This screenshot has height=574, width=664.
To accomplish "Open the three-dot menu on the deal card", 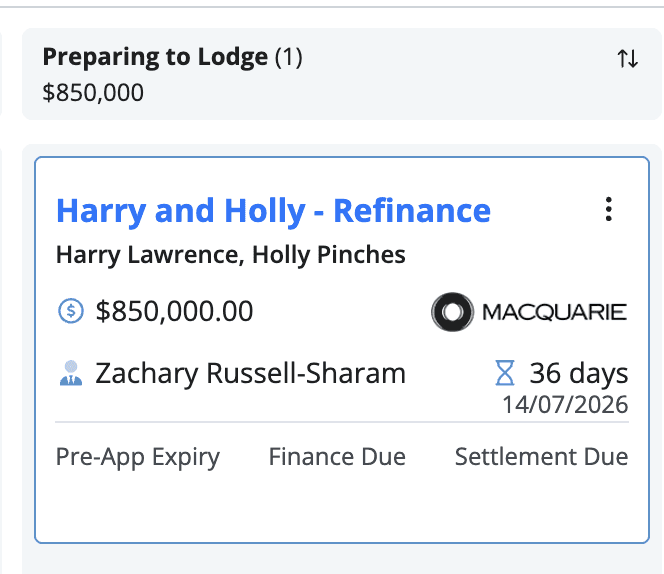I will point(609,209).
